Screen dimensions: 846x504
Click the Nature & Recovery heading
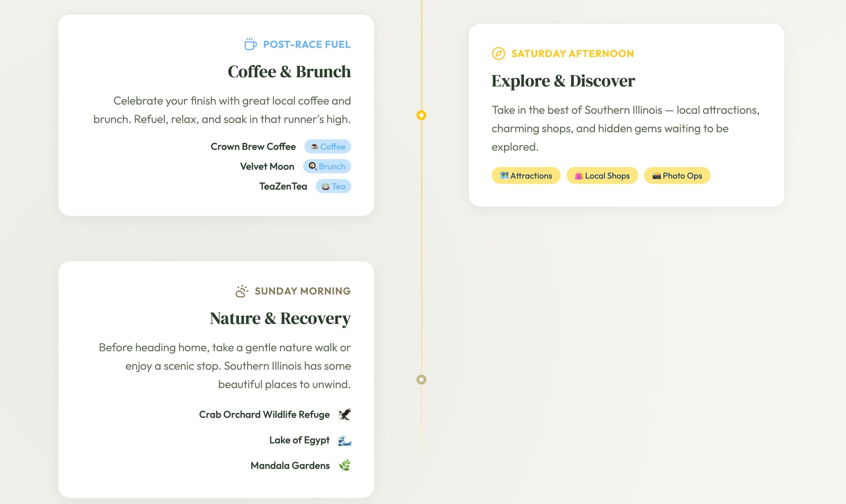280,319
